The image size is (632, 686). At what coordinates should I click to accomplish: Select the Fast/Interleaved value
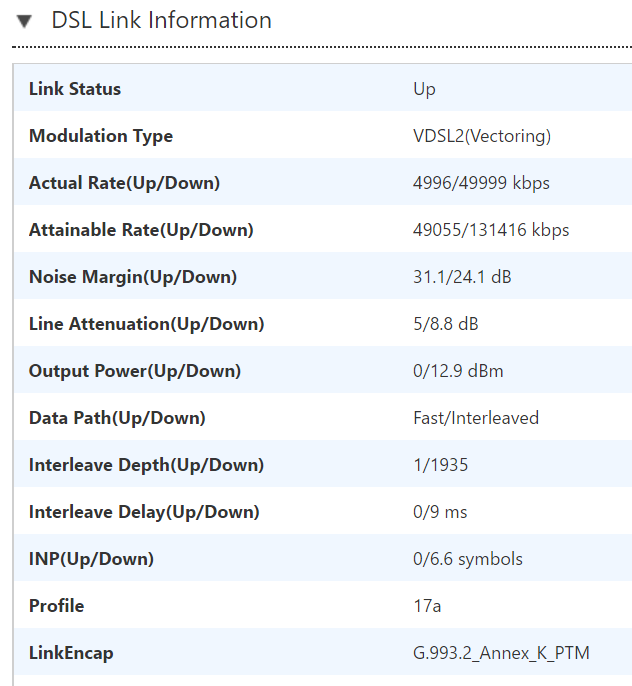(476, 418)
